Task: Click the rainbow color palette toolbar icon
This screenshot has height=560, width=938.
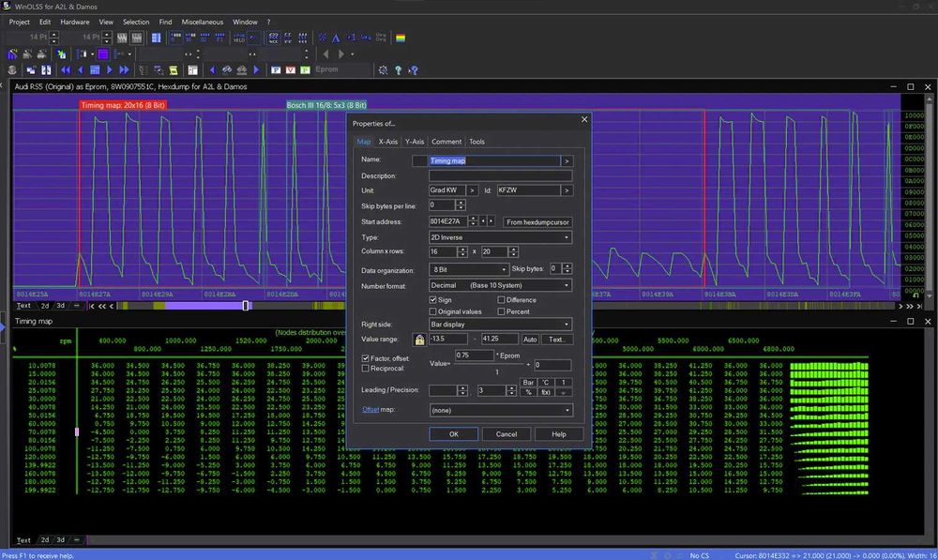Action: tap(401, 38)
